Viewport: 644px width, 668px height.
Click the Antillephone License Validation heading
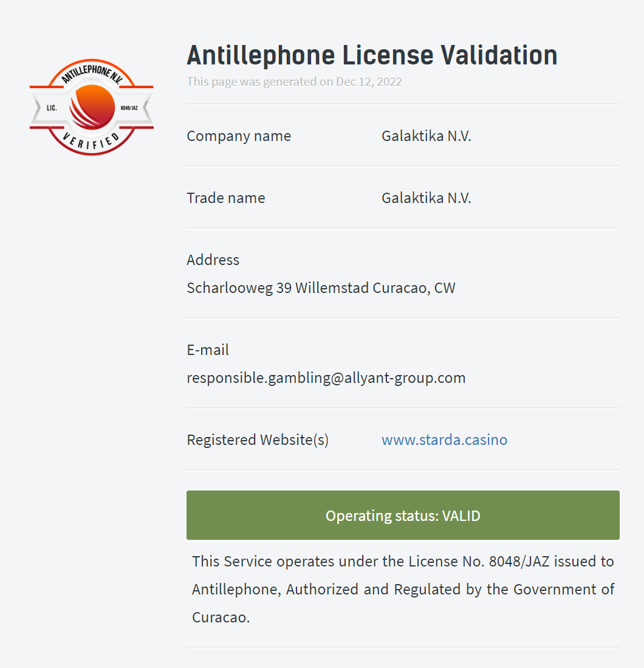click(x=372, y=55)
